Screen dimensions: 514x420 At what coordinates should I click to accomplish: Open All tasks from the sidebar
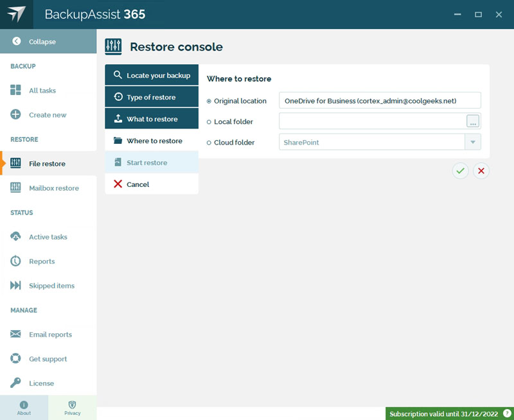(48, 91)
